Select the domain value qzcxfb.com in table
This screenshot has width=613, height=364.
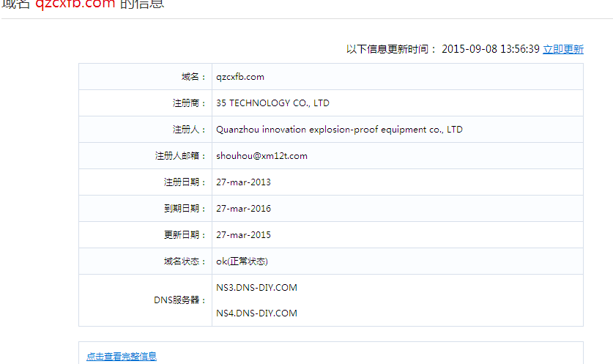[x=240, y=77]
